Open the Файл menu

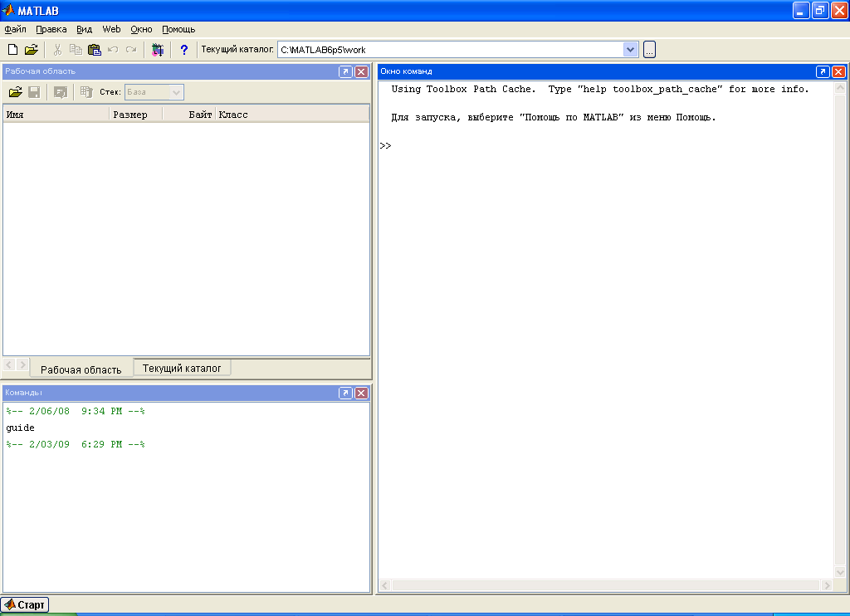(x=15, y=29)
